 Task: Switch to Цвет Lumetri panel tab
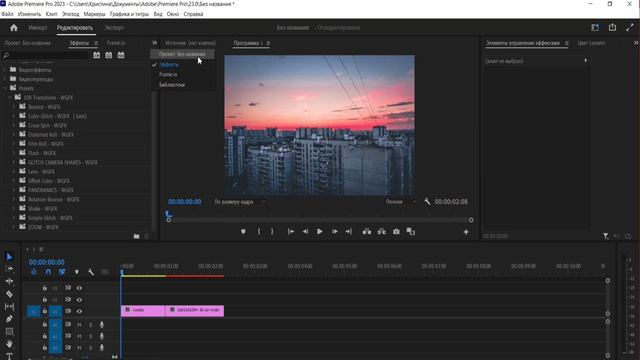591,43
